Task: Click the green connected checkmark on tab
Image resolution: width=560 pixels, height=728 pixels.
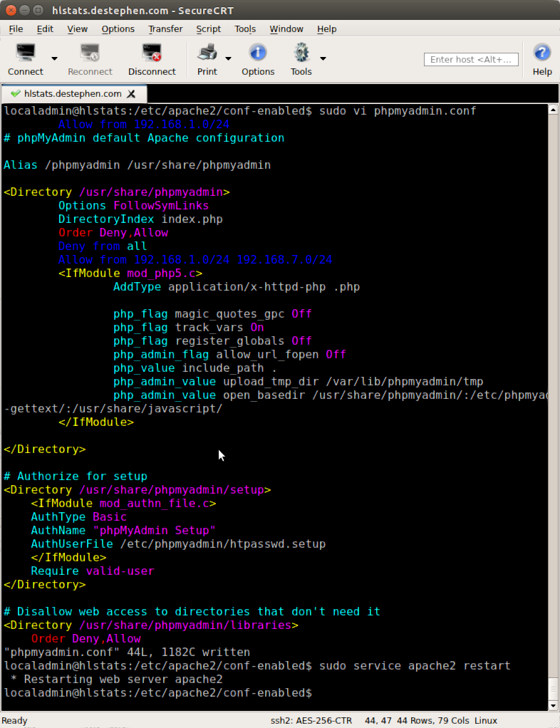Action: (x=16, y=93)
